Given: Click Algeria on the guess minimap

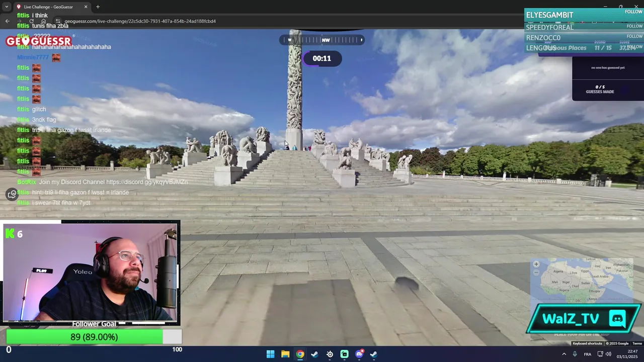Looking at the screenshot, I should click(x=559, y=271).
